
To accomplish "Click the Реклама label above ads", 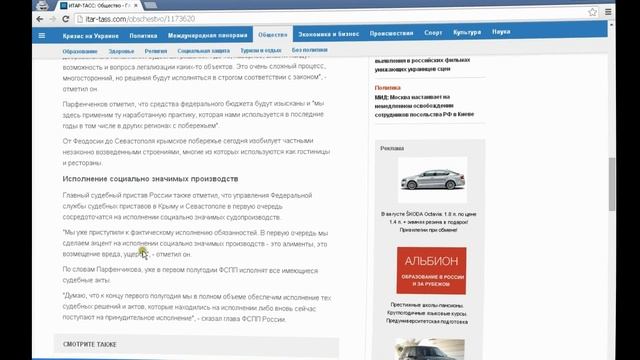I will coord(392,148).
